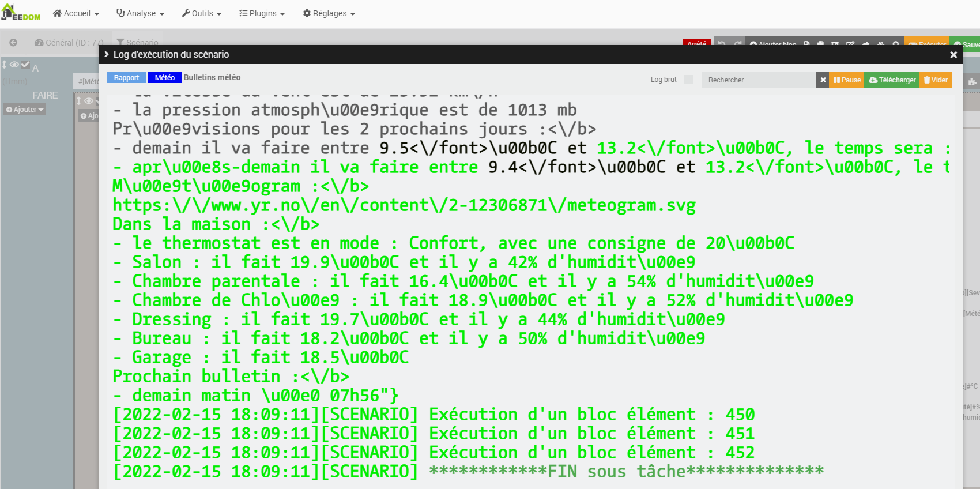
Task: Click the blue Météo button
Action: [164, 78]
